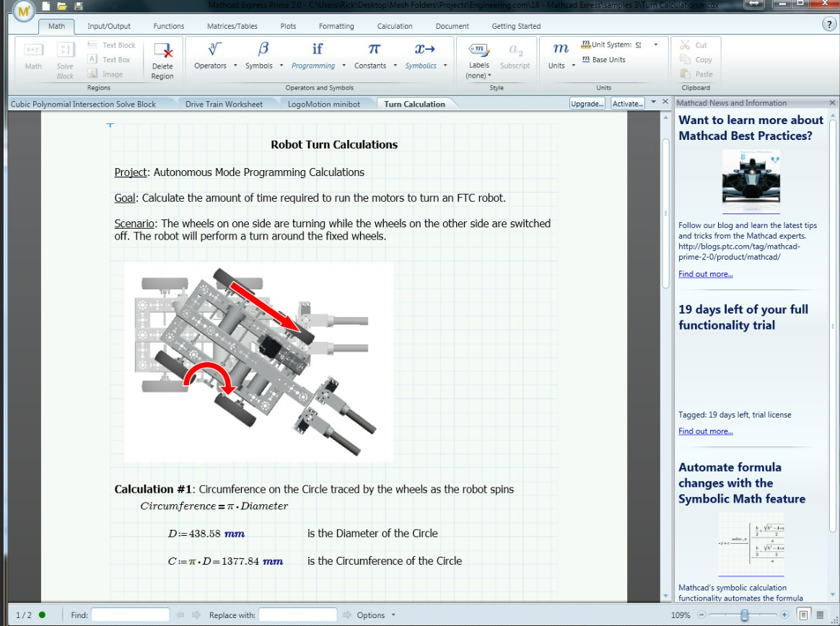Open the worksheet tabs list dropdown

coord(654,102)
